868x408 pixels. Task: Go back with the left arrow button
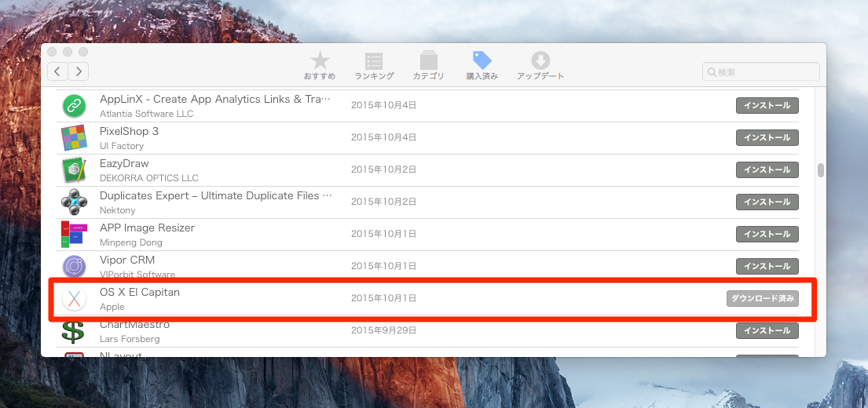pyautogui.click(x=57, y=71)
